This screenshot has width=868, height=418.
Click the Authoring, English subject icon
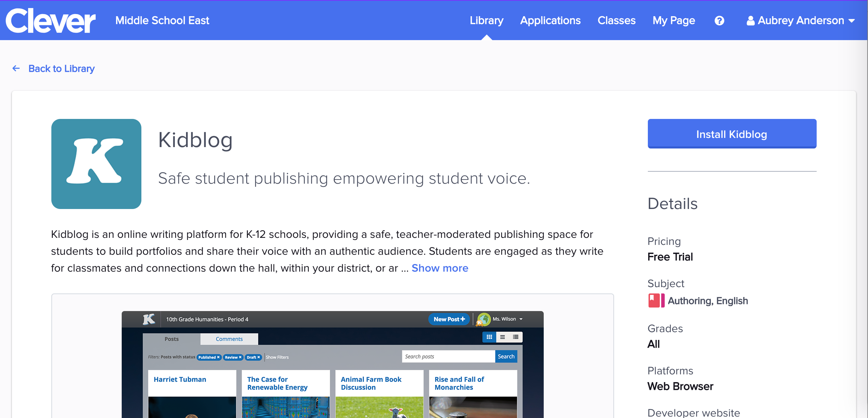656,301
